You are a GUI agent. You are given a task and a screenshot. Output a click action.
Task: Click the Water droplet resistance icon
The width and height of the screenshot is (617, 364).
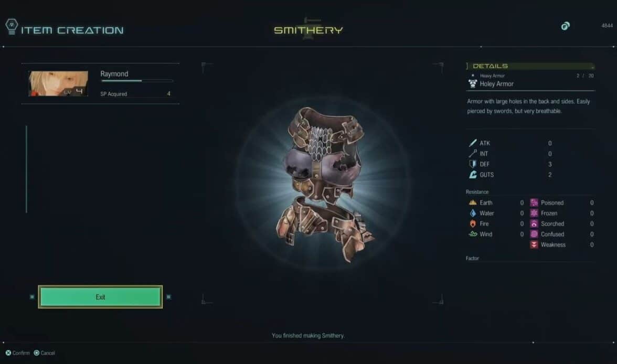point(473,213)
